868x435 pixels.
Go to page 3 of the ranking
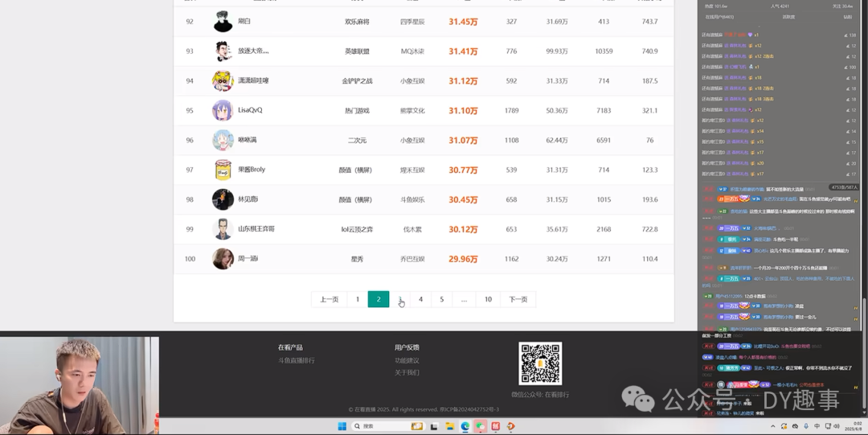pos(399,299)
